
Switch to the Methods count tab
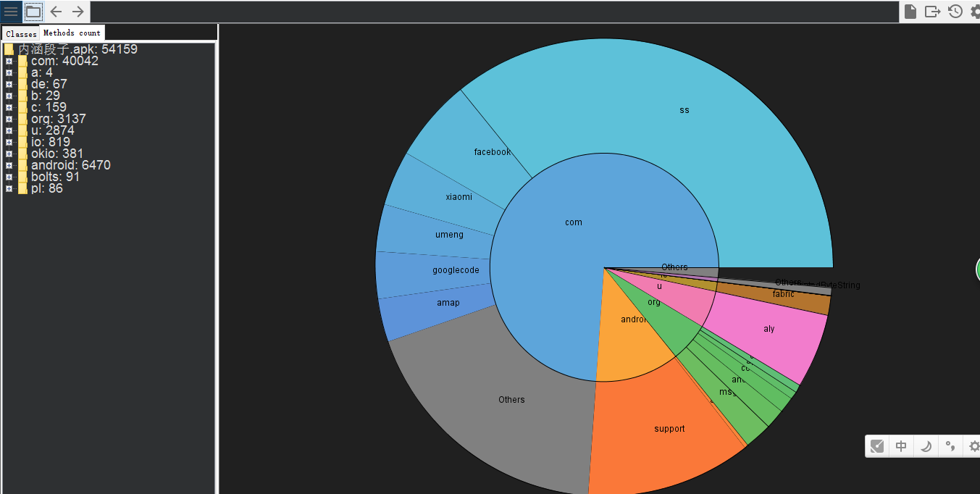pos(72,33)
